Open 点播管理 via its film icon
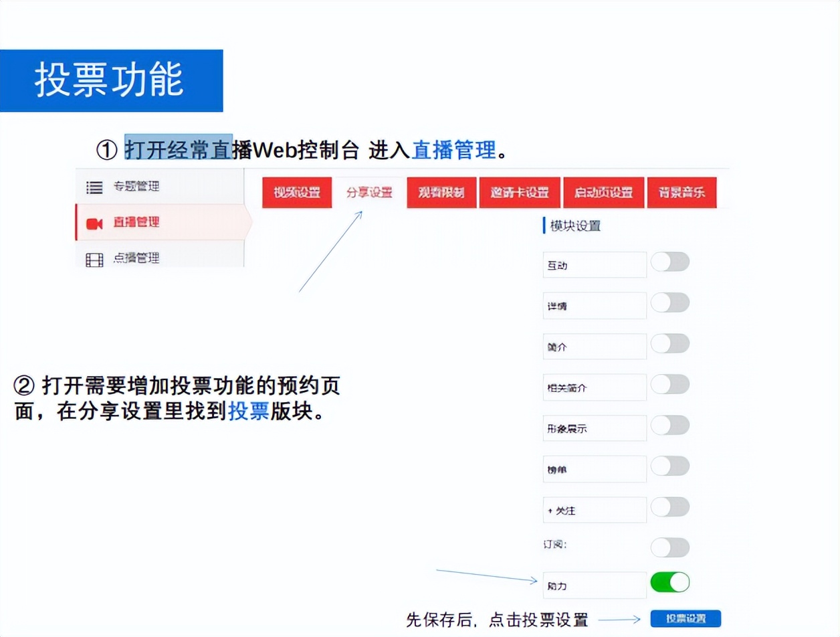Screen dimensions: 840x637 tap(94, 258)
